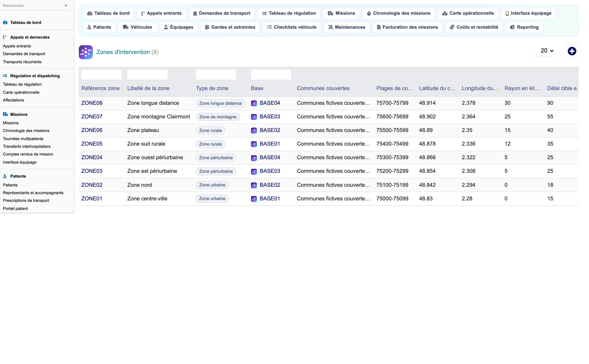Viewport: 589px width, 364px height.
Task: Click the add new zone plus icon
Action: pos(572,51)
